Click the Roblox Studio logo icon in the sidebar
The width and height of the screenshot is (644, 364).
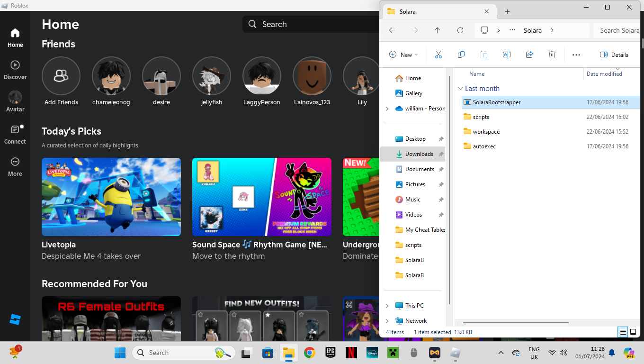pyautogui.click(x=15, y=319)
